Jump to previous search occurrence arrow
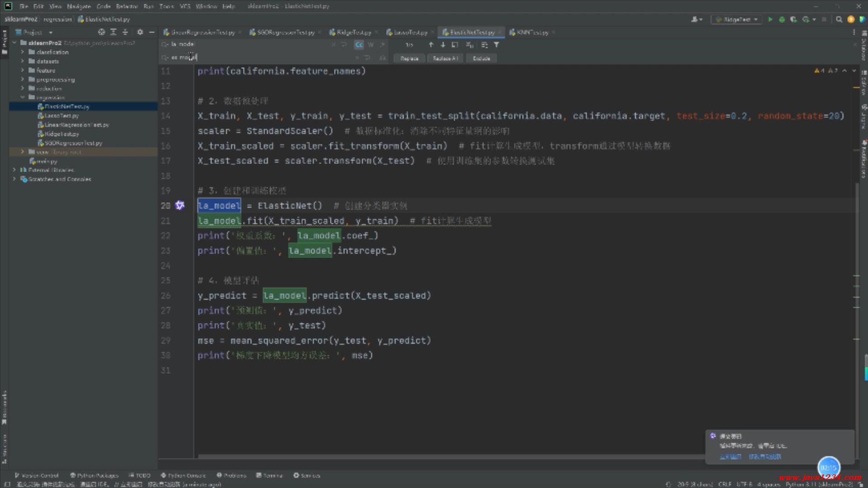 point(431,45)
